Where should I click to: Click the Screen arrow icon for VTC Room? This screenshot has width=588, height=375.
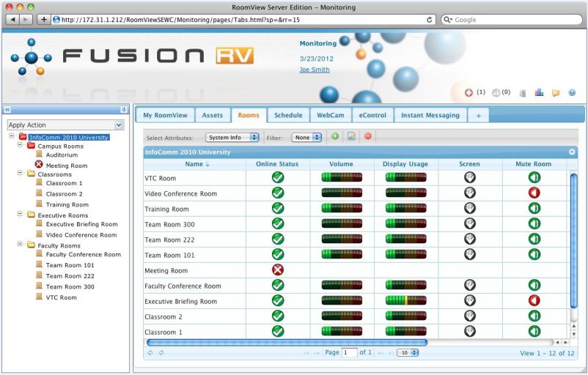pos(468,177)
